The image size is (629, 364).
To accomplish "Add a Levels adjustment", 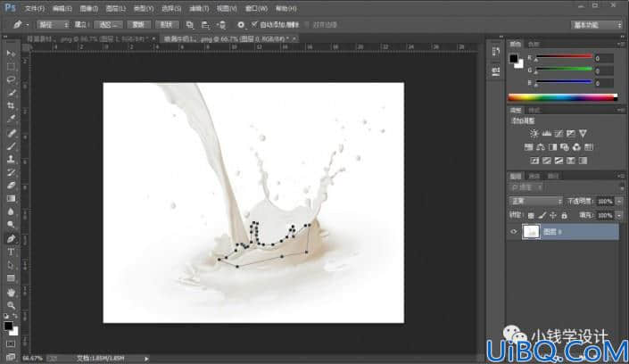I will pos(546,133).
